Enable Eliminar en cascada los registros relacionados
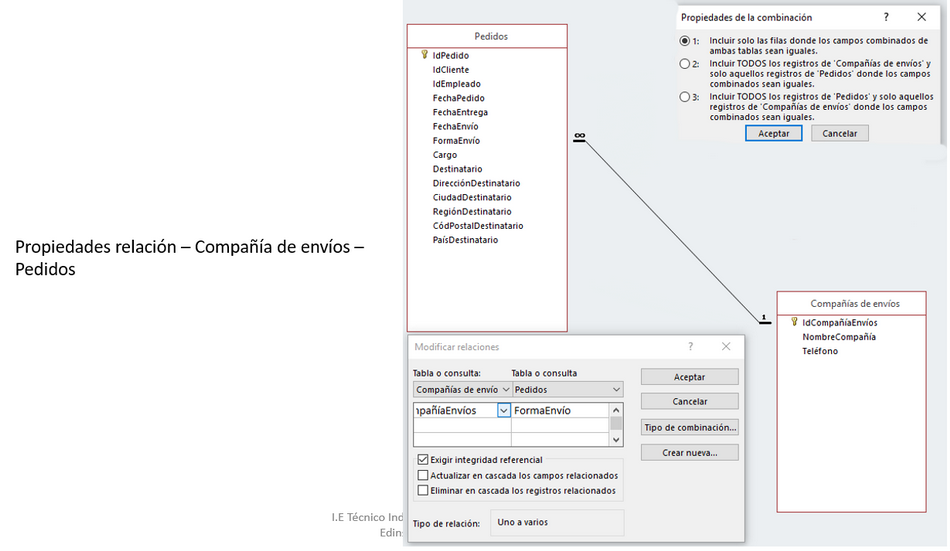 pyautogui.click(x=423, y=491)
